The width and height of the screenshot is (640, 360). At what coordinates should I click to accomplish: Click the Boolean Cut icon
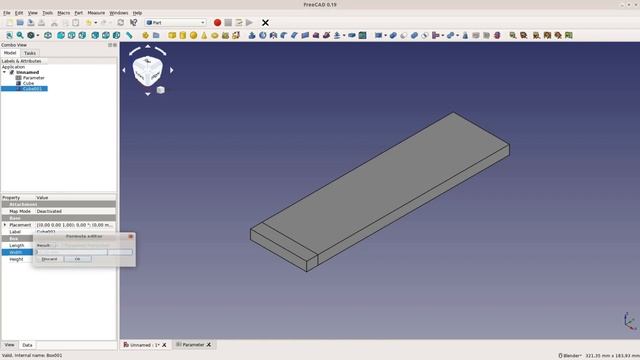click(404, 36)
